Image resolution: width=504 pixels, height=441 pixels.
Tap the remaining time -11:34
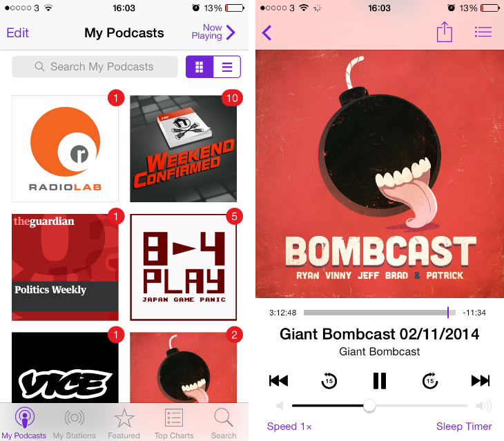click(x=474, y=313)
